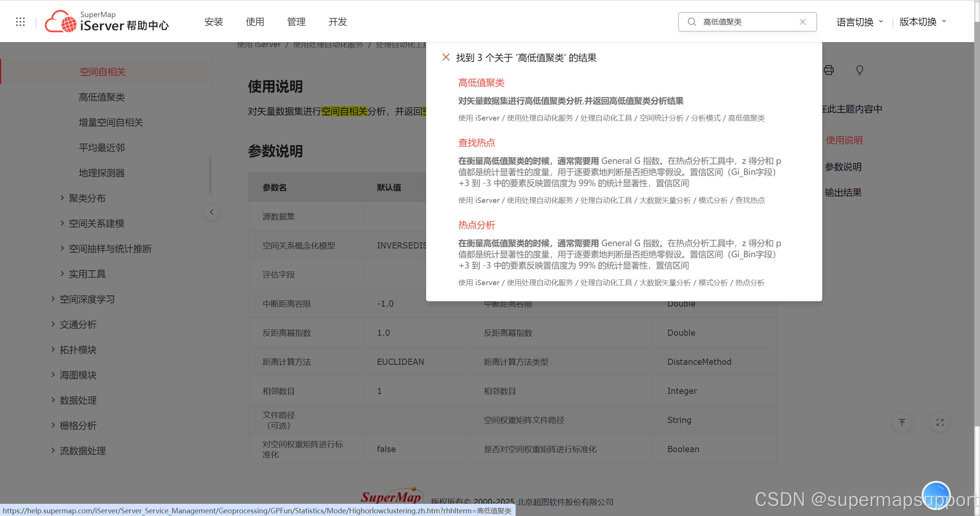980x516 pixels.
Task: Click the SuperMap footer logo
Action: coord(392,496)
